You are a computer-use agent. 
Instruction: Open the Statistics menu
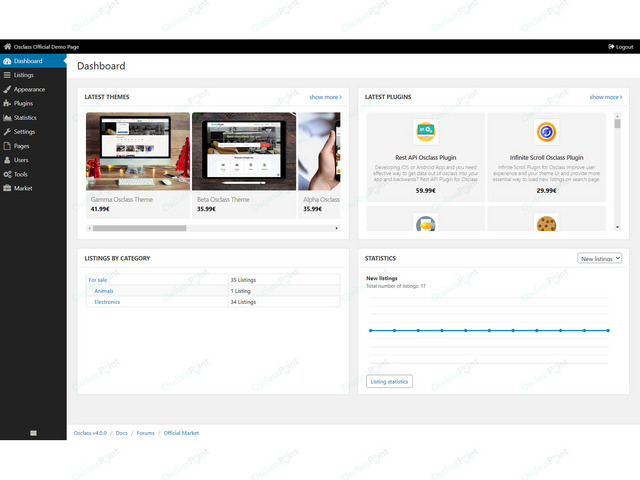[33, 118]
